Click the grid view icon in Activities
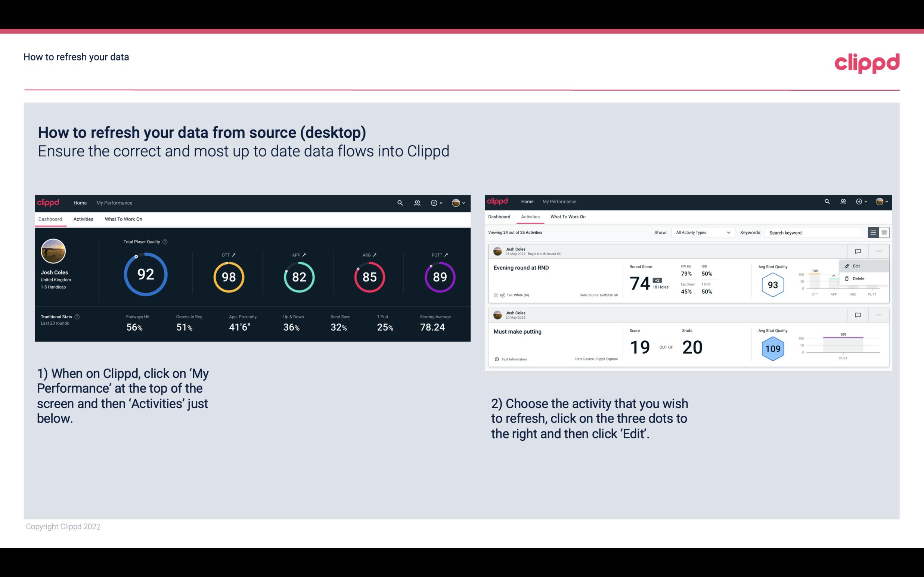Image resolution: width=924 pixels, height=577 pixels. [883, 232]
